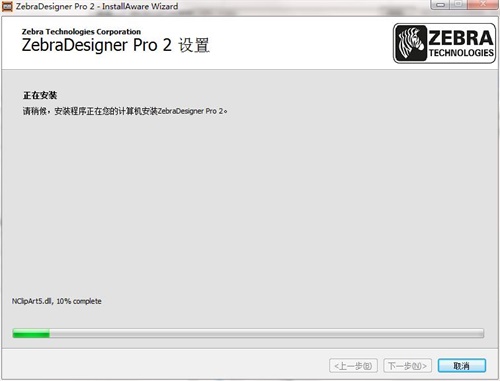
Task: Click the disabled Back (上一步) button
Action: [x=353, y=366]
